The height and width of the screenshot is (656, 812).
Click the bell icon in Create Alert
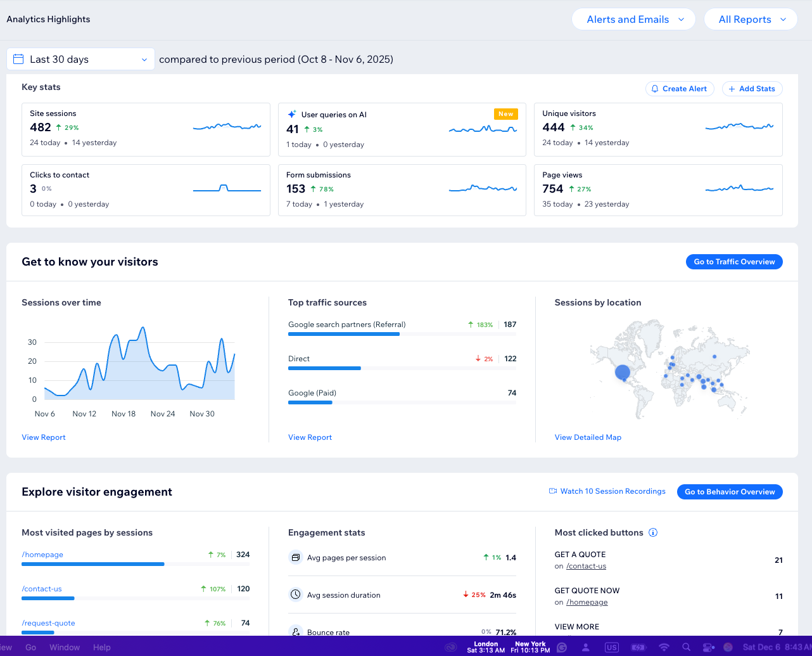tap(656, 89)
